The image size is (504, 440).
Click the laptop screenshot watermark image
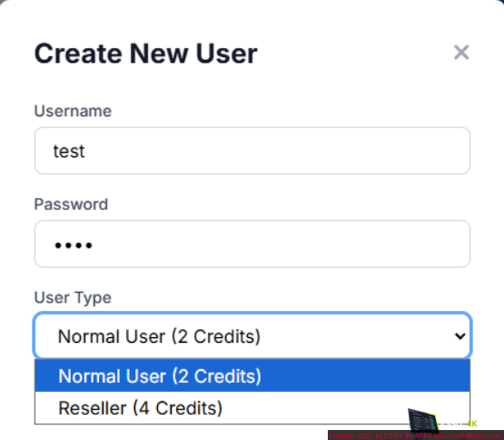click(x=423, y=419)
